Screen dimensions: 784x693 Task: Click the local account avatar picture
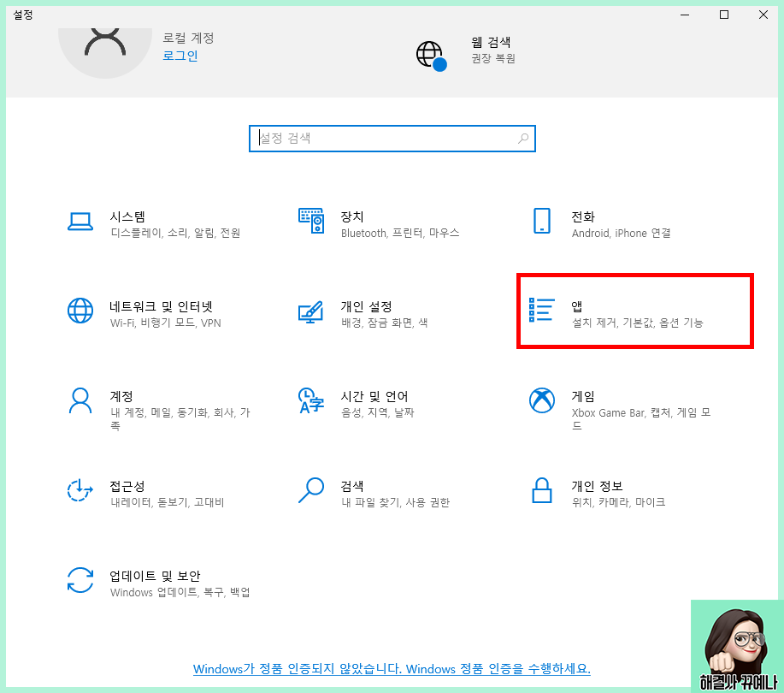[x=105, y=53]
